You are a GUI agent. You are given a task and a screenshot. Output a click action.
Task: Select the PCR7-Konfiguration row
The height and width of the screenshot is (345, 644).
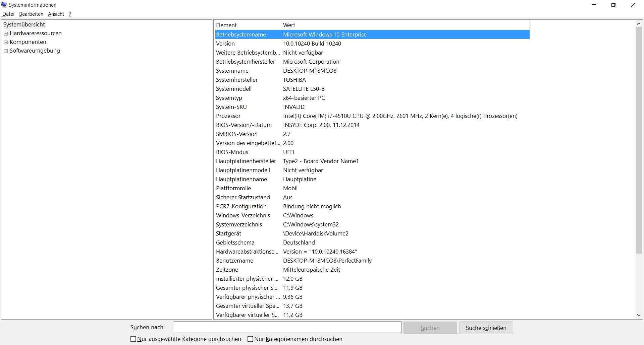pos(372,206)
